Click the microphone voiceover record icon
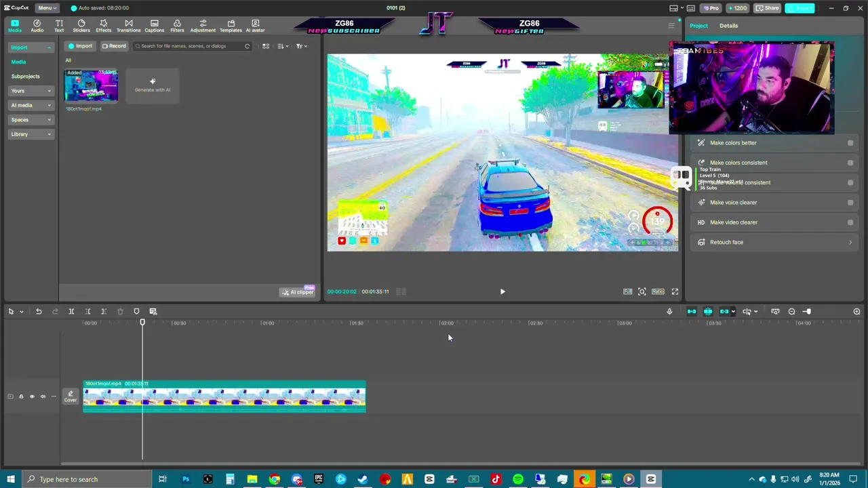Screen dimensions: 868x488 669,311
